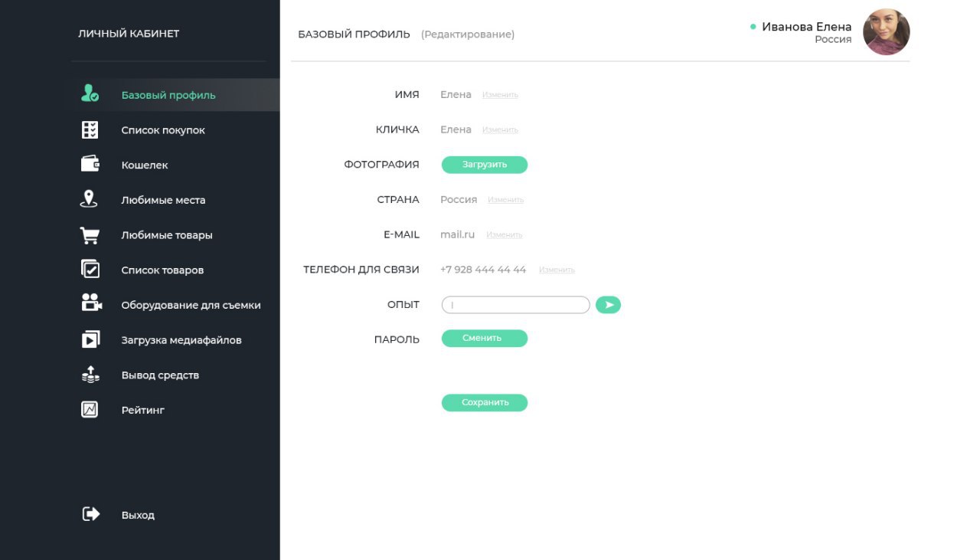Click Изменить link next to E-MAIL

[x=504, y=235]
